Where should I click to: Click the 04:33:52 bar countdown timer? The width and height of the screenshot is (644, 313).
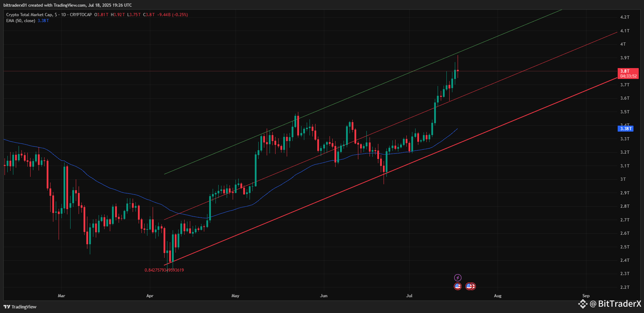coord(628,76)
